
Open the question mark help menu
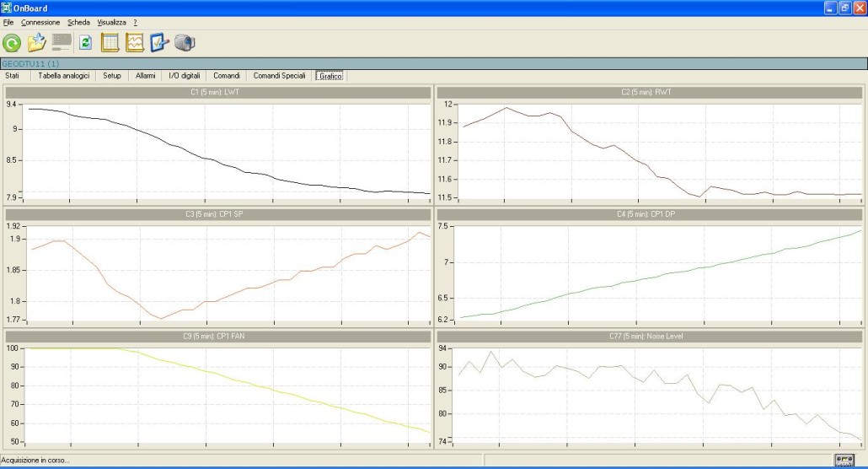coord(135,22)
